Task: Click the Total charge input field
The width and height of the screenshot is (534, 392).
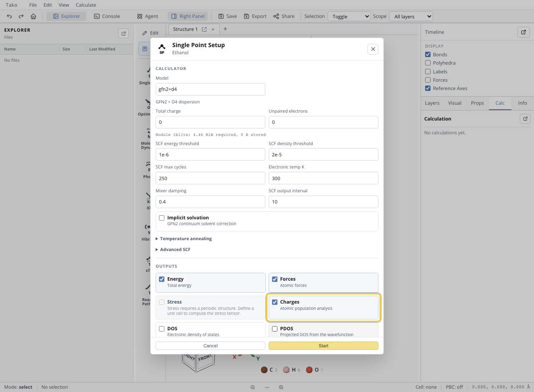Action: [210, 122]
